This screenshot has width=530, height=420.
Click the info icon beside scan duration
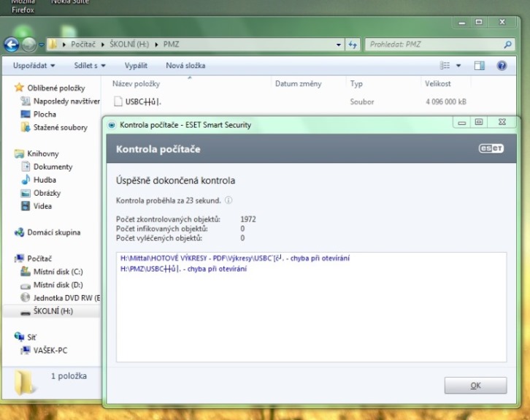click(x=228, y=200)
